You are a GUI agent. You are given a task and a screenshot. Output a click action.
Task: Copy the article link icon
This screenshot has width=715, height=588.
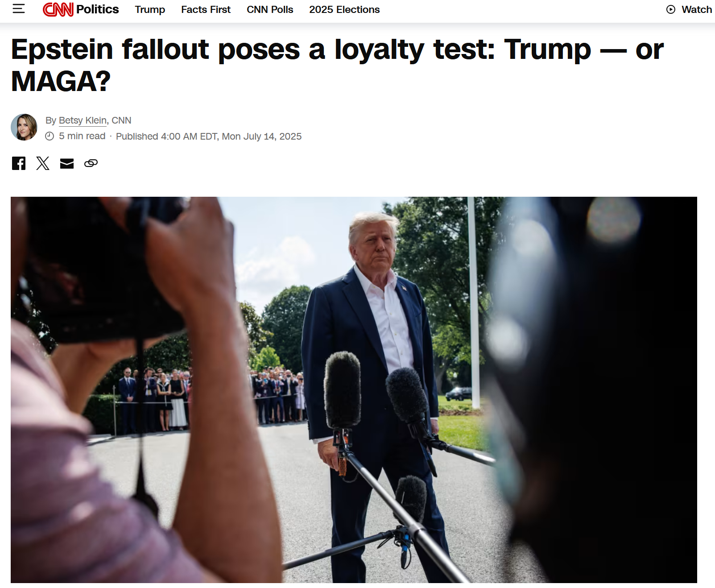point(91,163)
